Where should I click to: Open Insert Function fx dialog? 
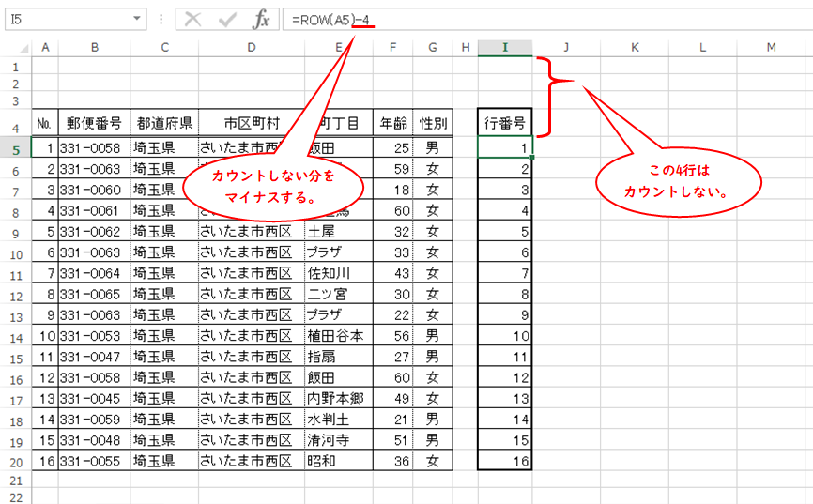[x=262, y=20]
